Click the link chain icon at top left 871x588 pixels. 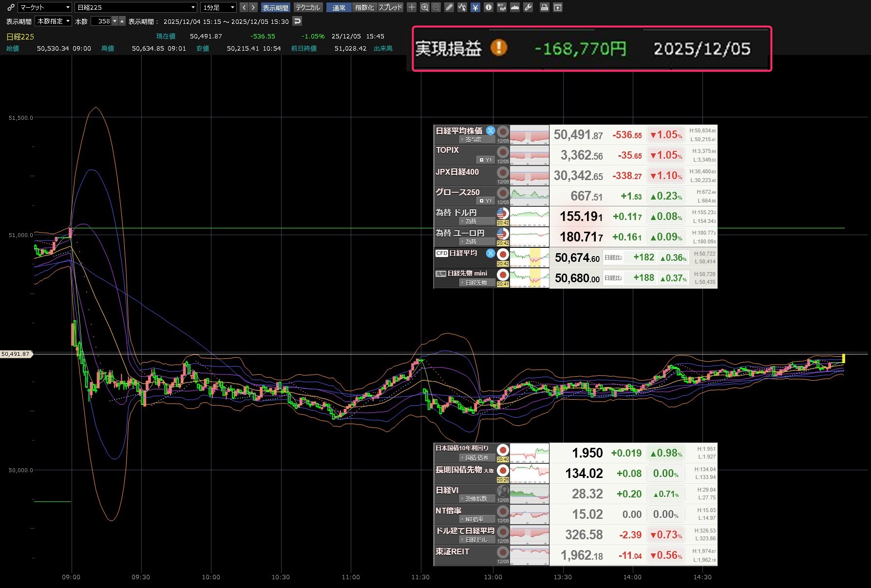click(x=11, y=7)
